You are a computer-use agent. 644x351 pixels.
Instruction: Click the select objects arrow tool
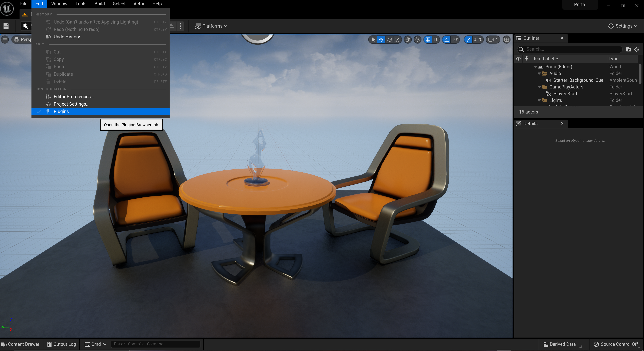coord(373,40)
